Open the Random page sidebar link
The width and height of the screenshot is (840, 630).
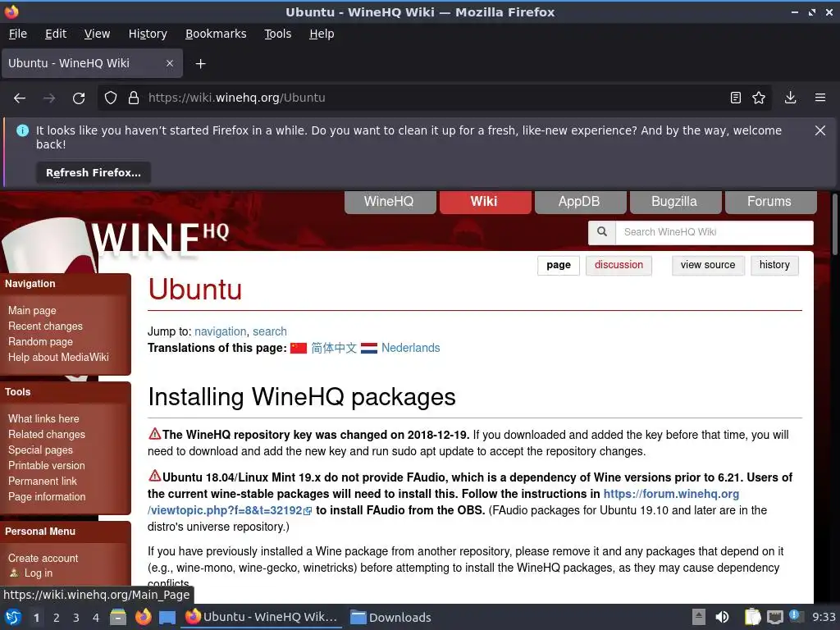(x=41, y=342)
